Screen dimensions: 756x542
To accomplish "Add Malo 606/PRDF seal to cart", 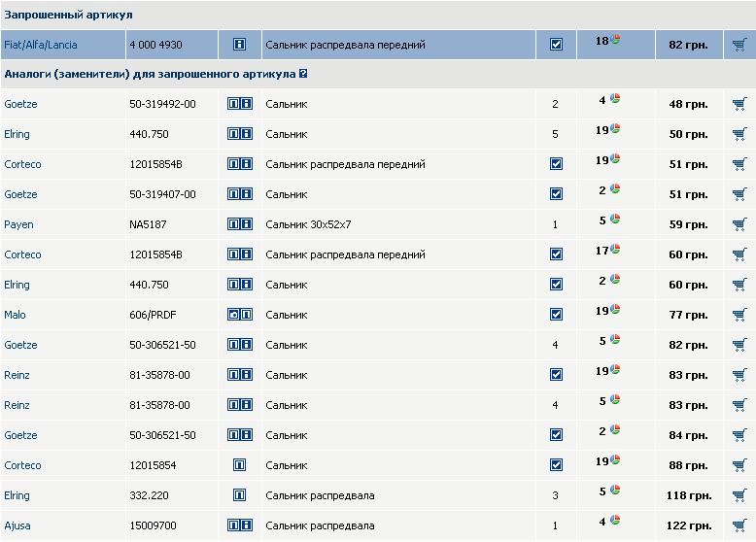I will [x=739, y=315].
